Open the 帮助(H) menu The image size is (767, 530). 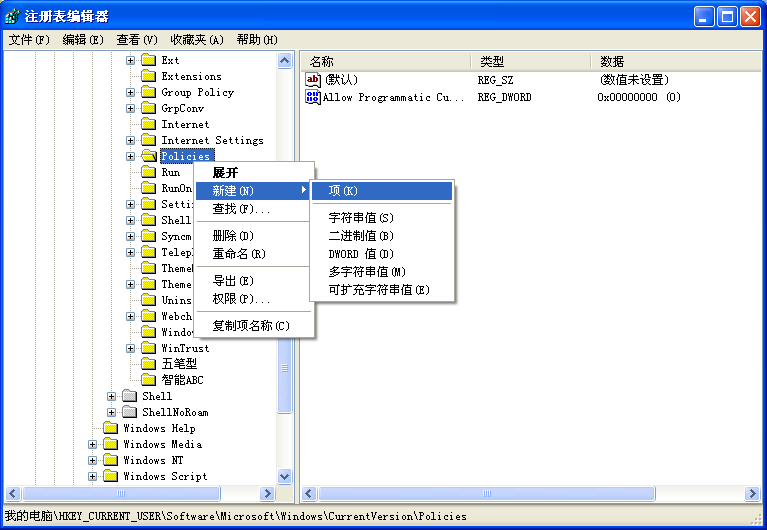click(257, 40)
